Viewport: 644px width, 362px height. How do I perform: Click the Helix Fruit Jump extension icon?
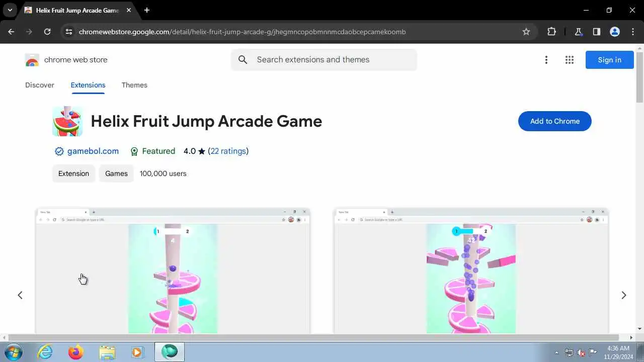(67, 121)
